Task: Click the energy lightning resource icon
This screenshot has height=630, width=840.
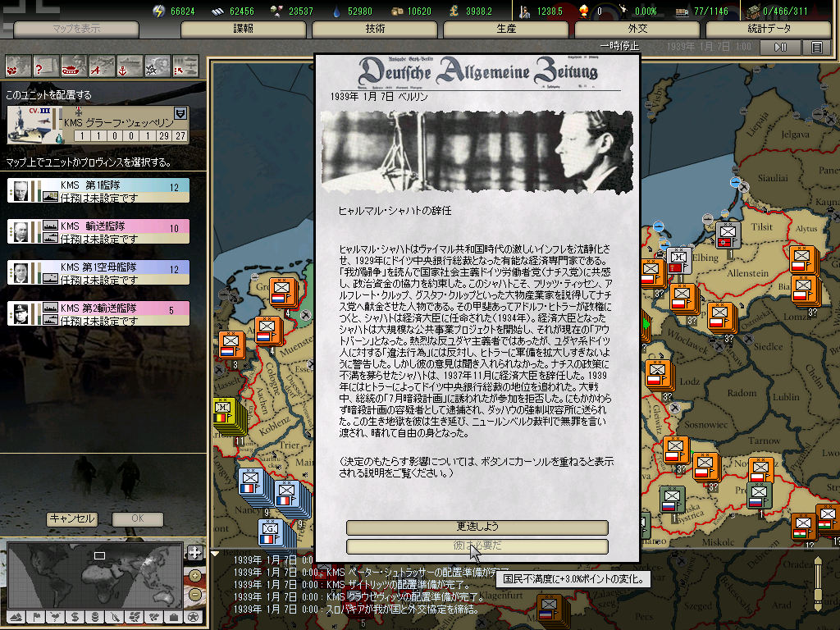Action: [x=159, y=11]
